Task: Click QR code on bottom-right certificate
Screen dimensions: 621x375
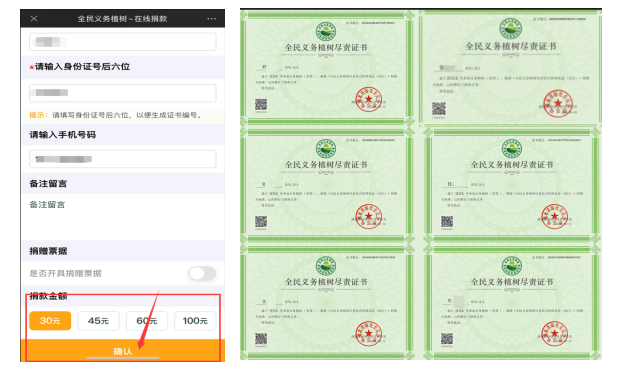Action: pos(447,339)
